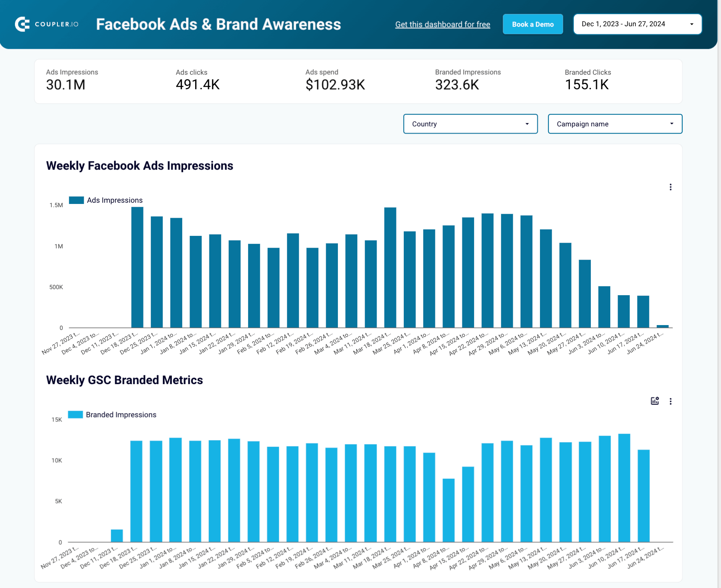Viewport: 721px width, 588px height.
Task: Click the Ads clicks scorecard value 491.4K
Action: coord(198,85)
